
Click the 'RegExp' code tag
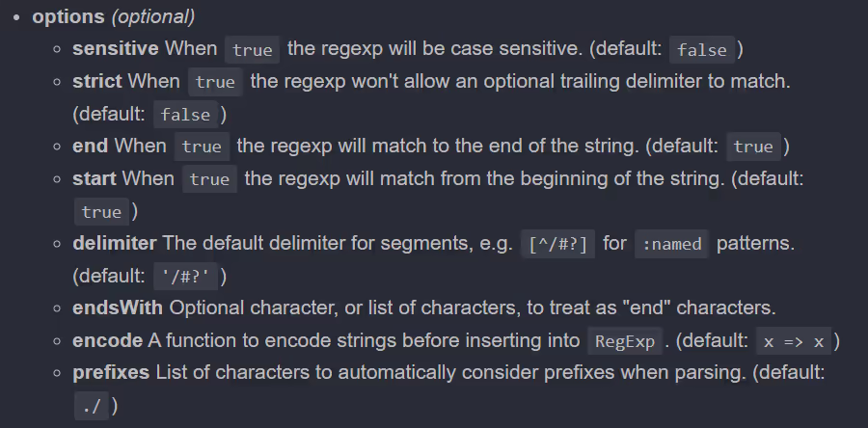pos(625,341)
